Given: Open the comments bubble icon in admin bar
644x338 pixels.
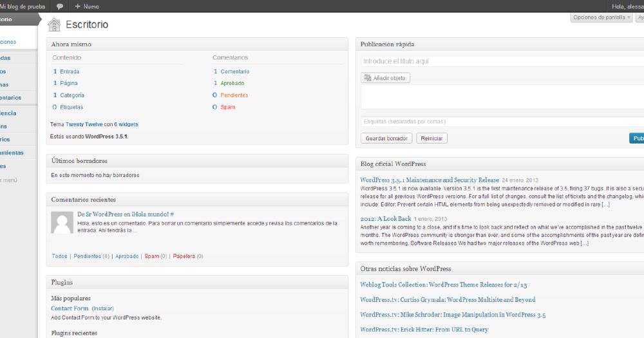Looking at the screenshot, I should [x=59, y=6].
